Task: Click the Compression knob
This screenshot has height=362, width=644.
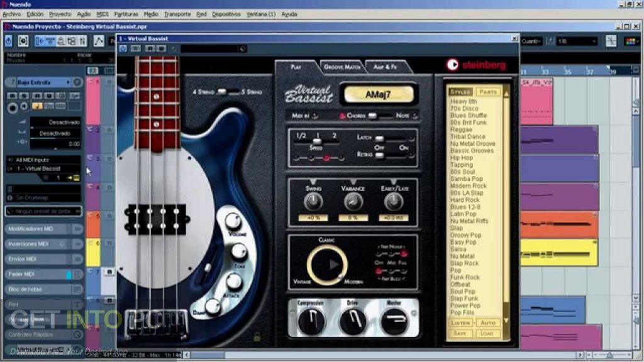Action: [x=311, y=321]
